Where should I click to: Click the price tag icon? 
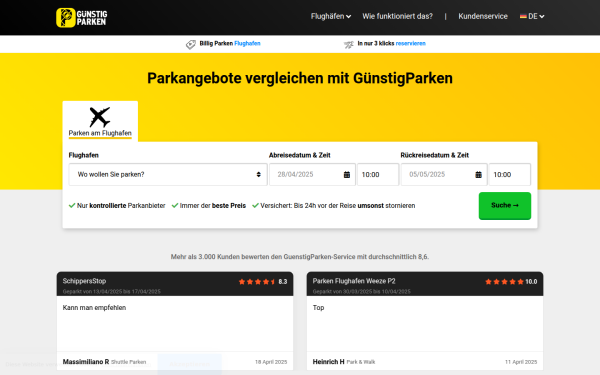point(191,44)
